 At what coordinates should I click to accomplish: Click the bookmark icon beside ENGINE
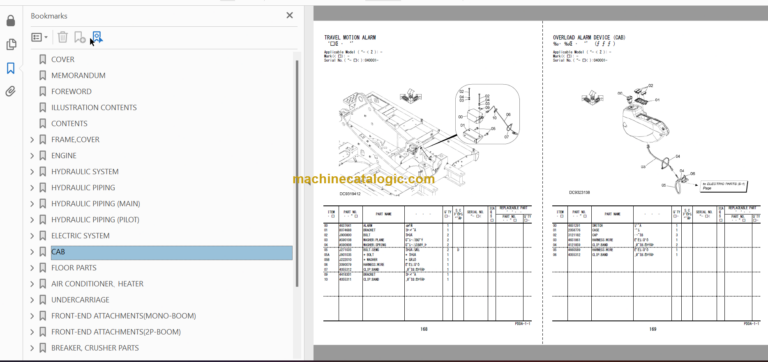43,156
